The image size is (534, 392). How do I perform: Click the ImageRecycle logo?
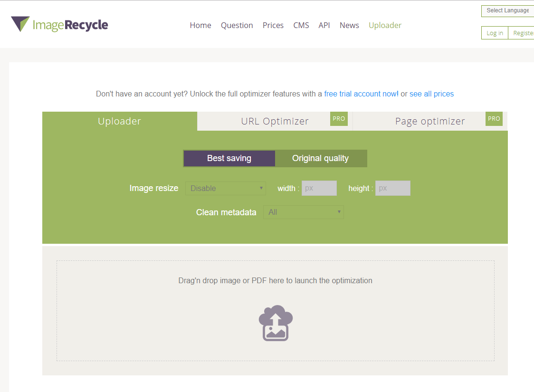click(x=59, y=25)
